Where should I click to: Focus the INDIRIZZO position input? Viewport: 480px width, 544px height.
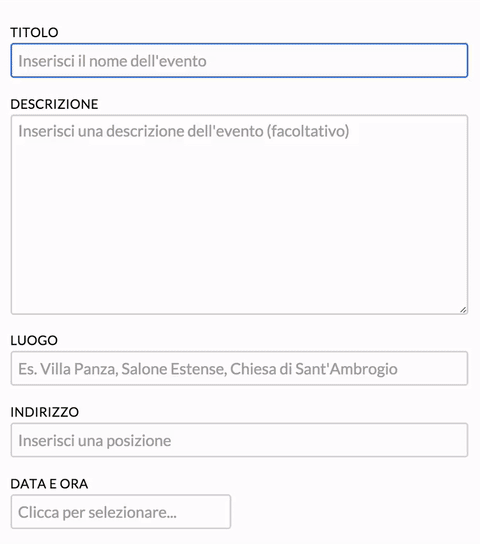(239, 440)
